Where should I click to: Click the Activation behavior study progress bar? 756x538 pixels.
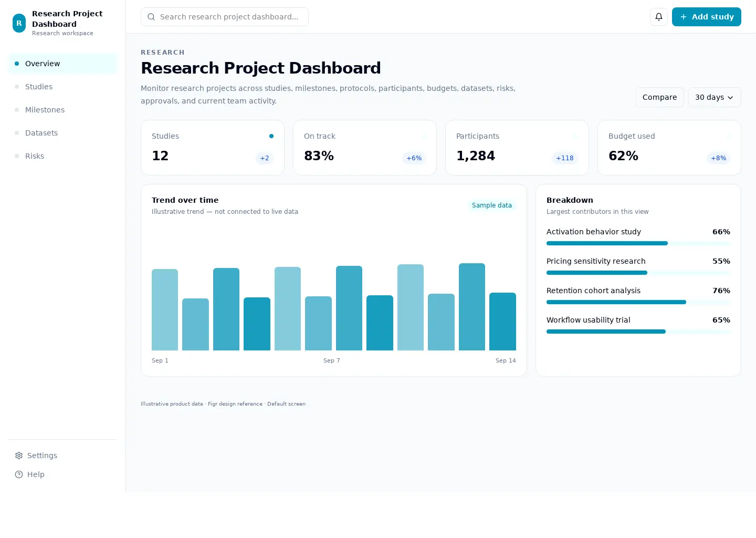638,243
